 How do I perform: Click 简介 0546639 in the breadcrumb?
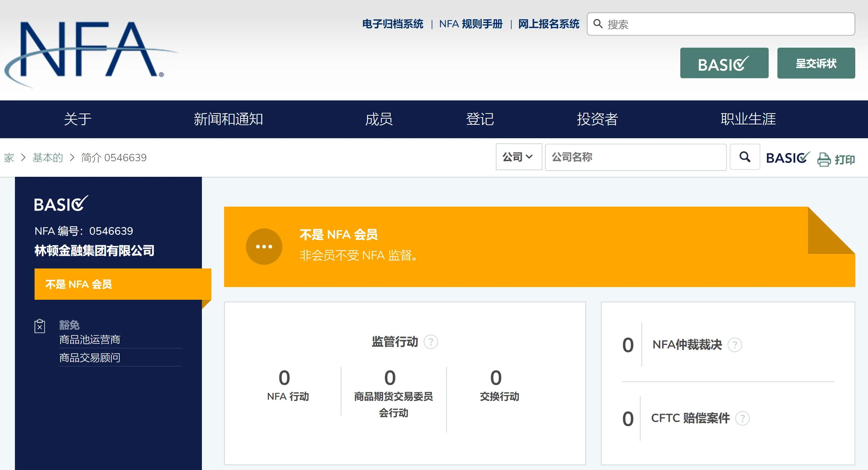(114, 158)
